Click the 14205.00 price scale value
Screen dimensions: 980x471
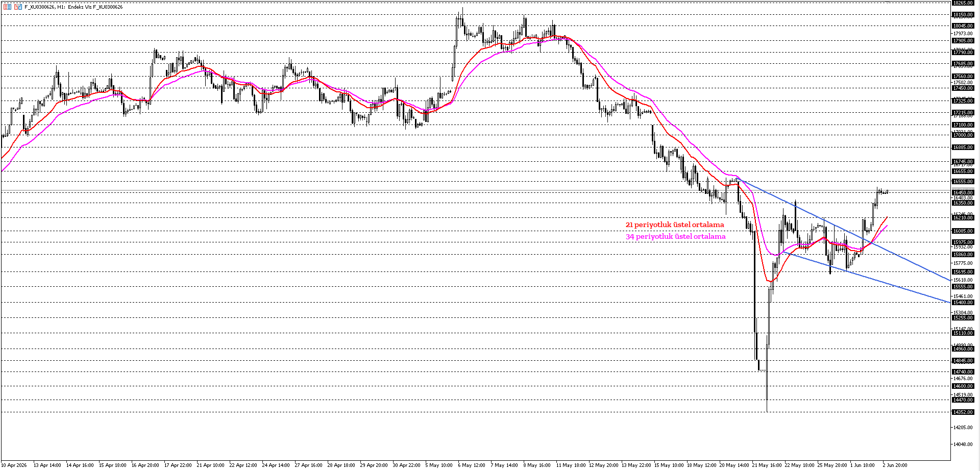pos(963,428)
